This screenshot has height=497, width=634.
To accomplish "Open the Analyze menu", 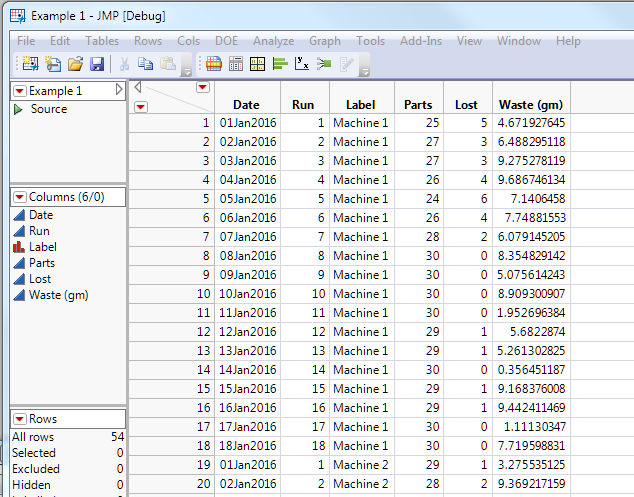I will coord(273,41).
